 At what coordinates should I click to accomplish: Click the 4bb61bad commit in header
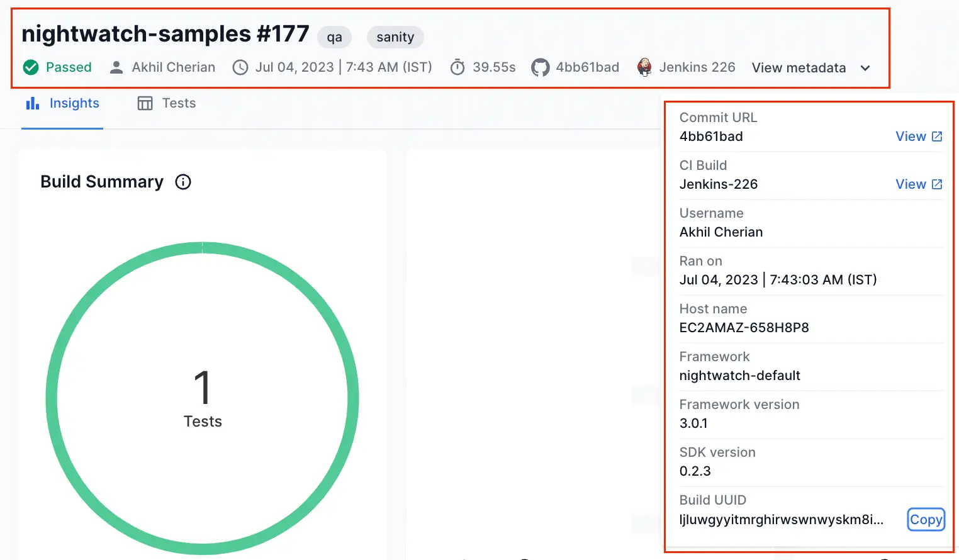(587, 67)
